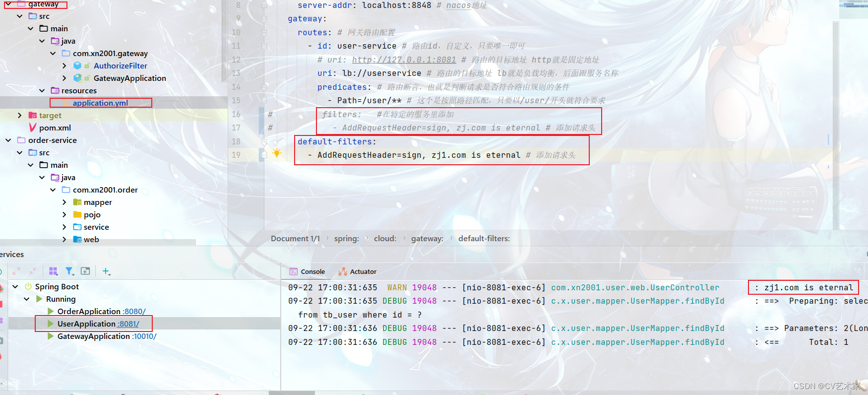Open the http://127.0.0.1:8081 URL in the editor
The width and height of the screenshot is (868, 395).
click(x=404, y=60)
